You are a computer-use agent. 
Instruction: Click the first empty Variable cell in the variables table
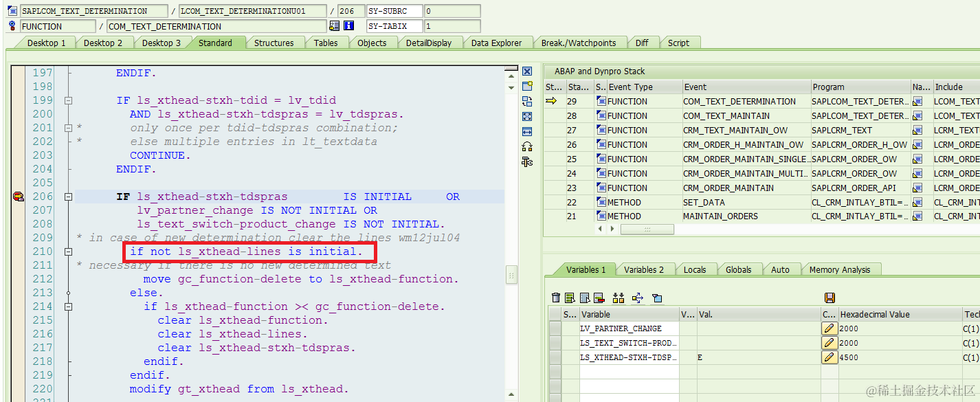(x=629, y=372)
